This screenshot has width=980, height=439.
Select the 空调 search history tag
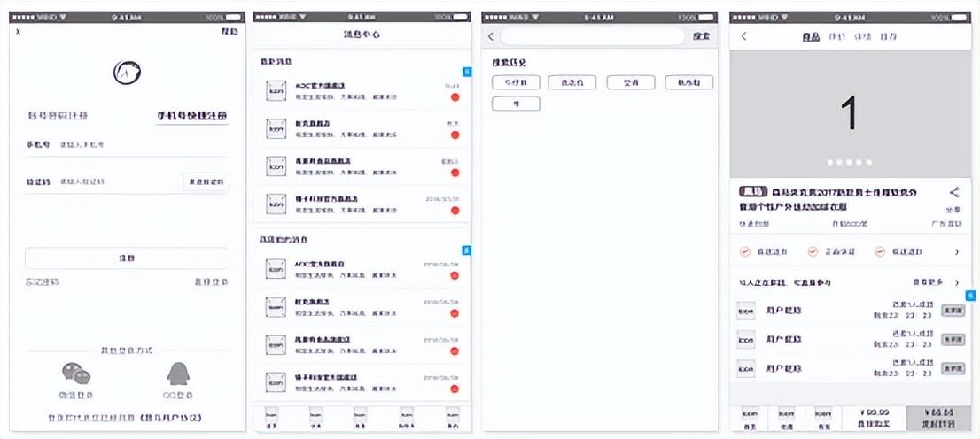(631, 82)
